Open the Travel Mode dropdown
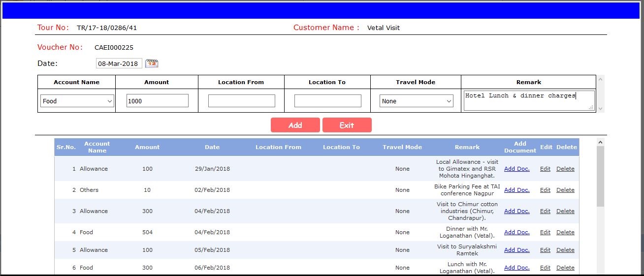The width and height of the screenshot is (644, 276). [416, 101]
